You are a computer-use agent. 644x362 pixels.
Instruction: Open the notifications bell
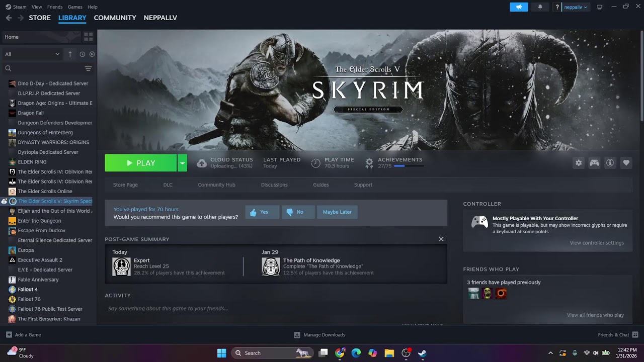[540, 7]
